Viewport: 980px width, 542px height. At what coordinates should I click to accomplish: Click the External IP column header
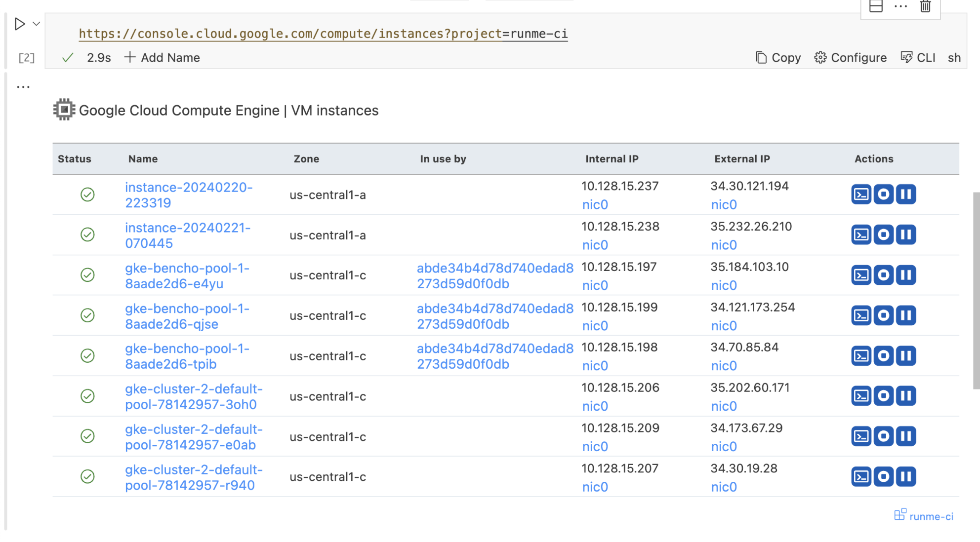(742, 159)
